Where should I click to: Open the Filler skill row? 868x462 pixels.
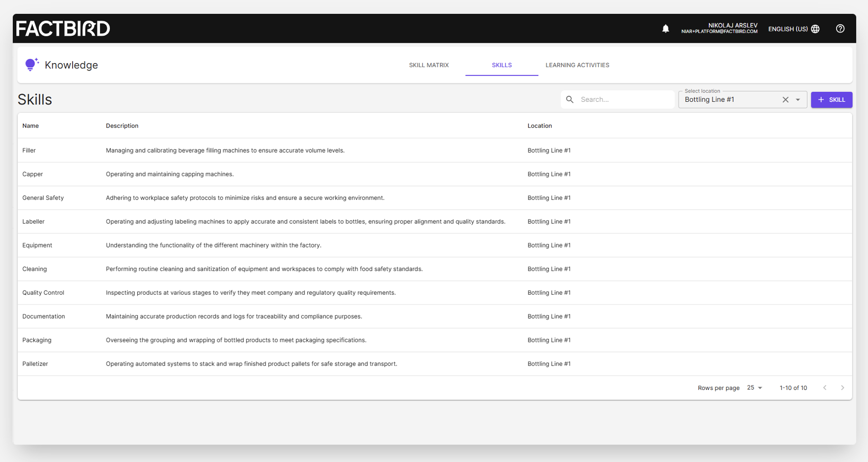[435, 150]
